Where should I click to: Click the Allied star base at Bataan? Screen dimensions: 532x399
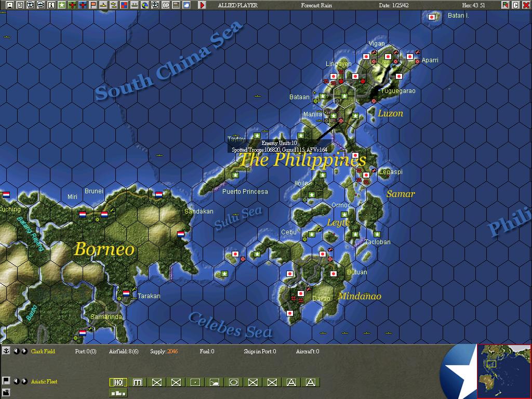point(323,96)
